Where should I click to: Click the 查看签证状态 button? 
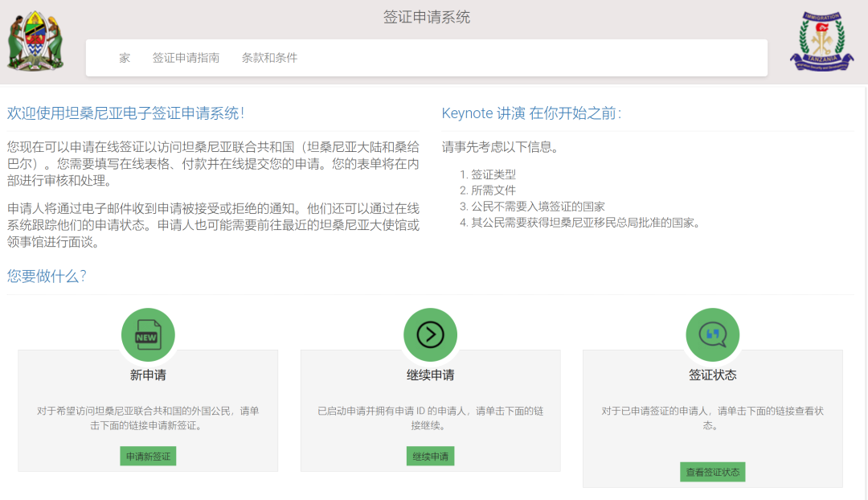tap(712, 472)
